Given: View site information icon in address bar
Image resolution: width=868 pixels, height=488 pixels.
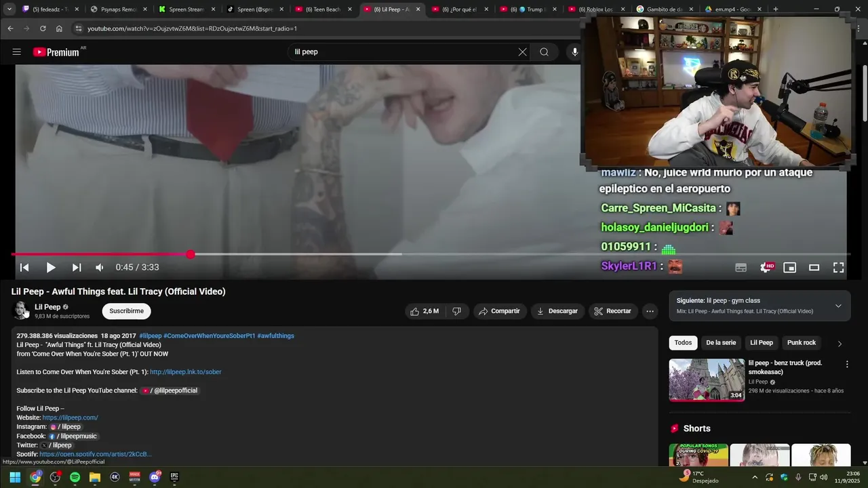Looking at the screenshot, I should 79,28.
